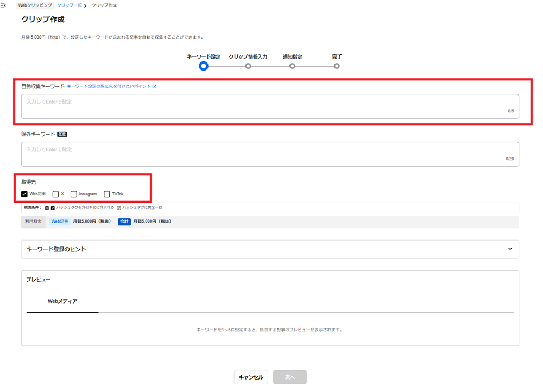
Task: Focus the 除外キーワード input field
Action: 270,154
